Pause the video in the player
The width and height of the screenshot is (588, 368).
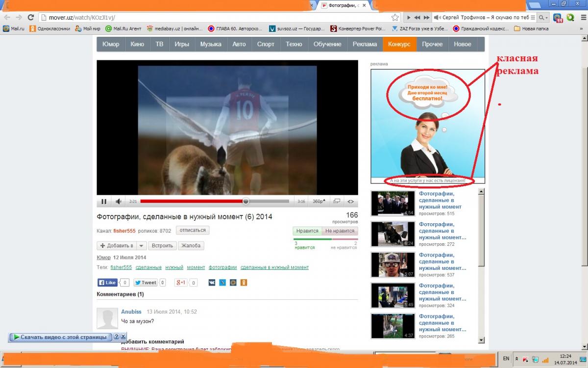104,201
